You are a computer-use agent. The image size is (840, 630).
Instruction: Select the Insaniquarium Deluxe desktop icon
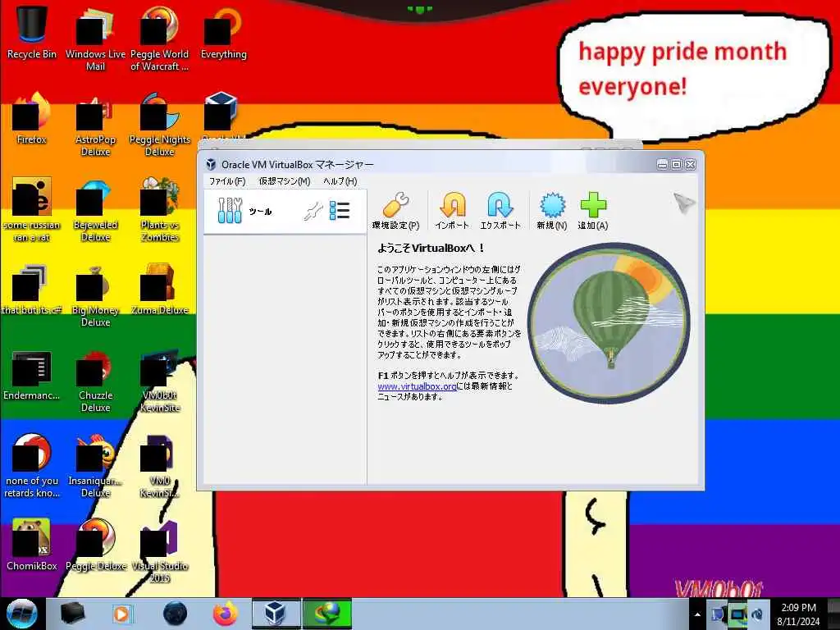pos(95,466)
